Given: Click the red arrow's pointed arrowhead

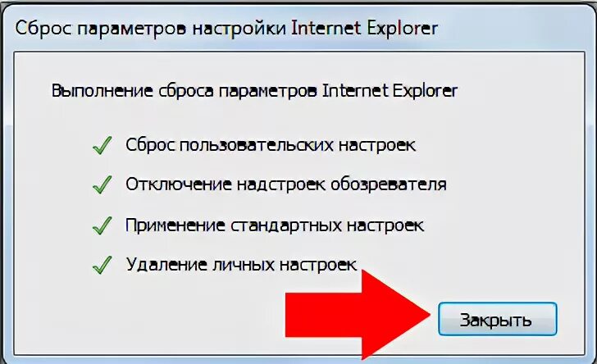Looking at the screenshot, I should coord(396,315).
